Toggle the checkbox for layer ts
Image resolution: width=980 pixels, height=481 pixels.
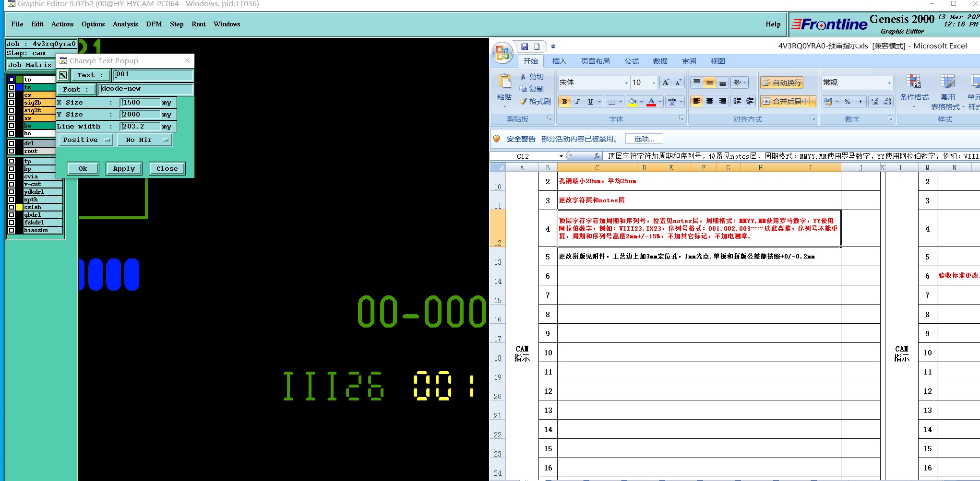click(12, 87)
